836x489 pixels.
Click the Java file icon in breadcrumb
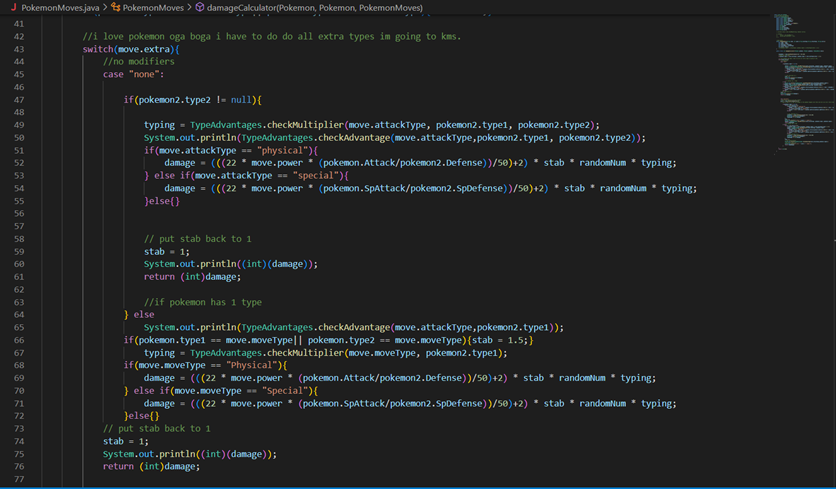pyautogui.click(x=11, y=7)
